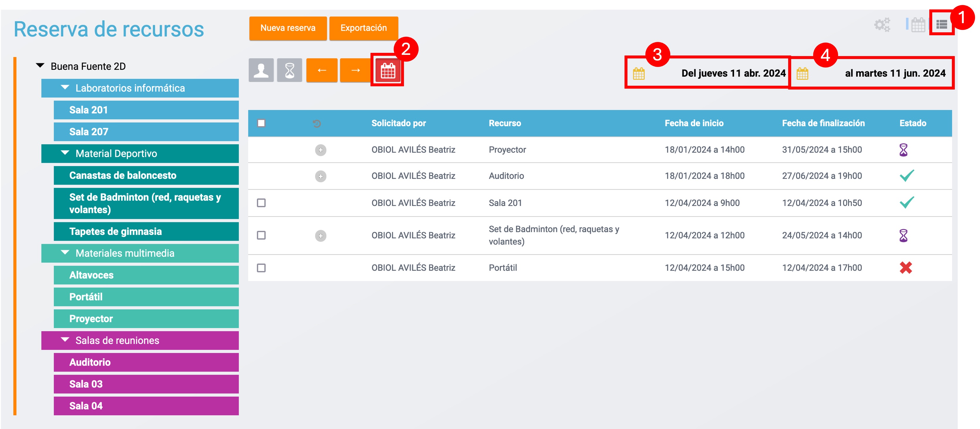Expand Proyector reservation plus icon
Viewport: 980px width, 429px height.
(x=321, y=150)
